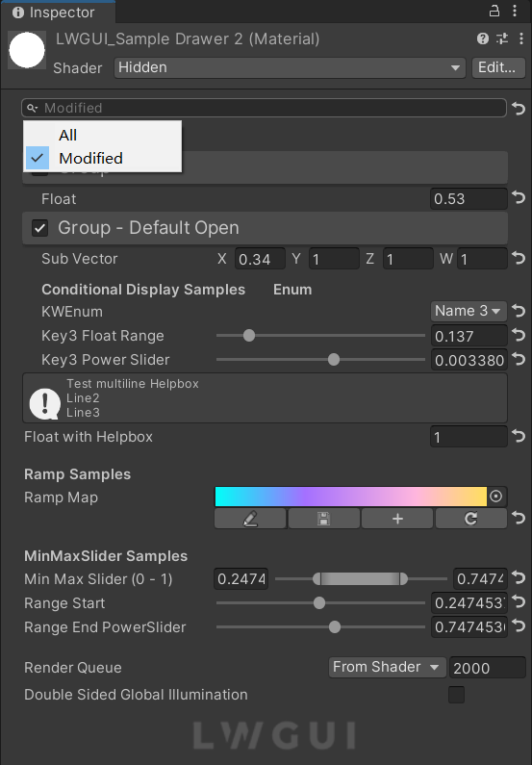Open the Render Queue From Shader dropdown
The height and width of the screenshot is (765, 532).
(387, 667)
